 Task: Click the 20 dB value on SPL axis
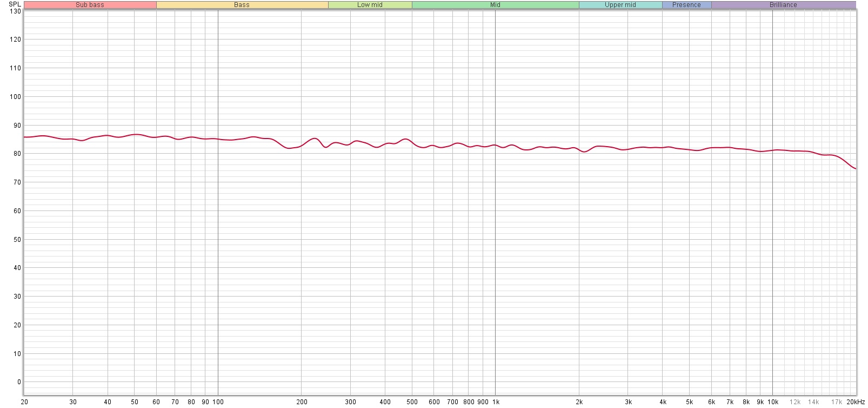[x=17, y=325]
